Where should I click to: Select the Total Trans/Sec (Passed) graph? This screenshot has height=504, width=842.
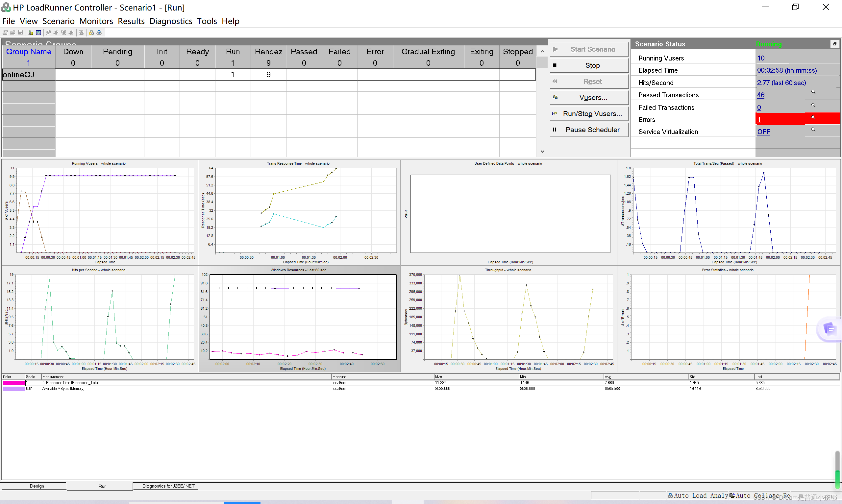coord(729,212)
